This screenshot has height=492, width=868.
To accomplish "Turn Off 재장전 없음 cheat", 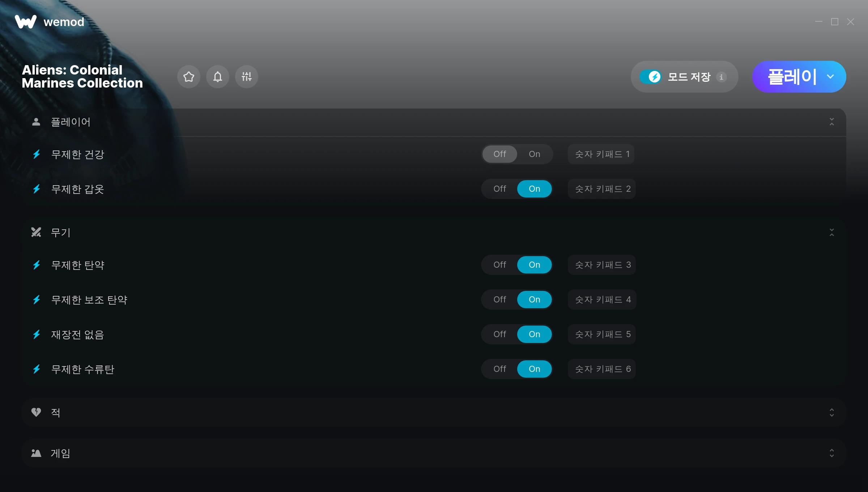I will point(500,334).
